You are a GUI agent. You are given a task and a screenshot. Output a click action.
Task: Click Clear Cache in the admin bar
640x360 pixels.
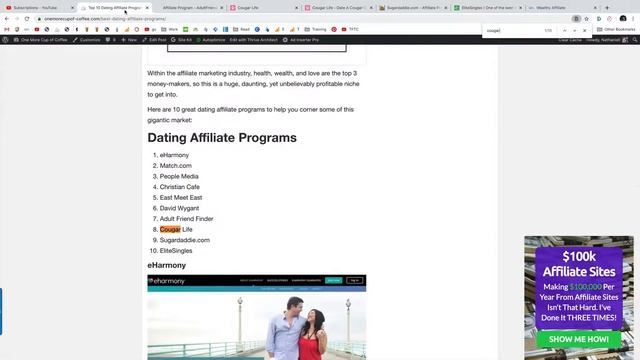point(570,40)
